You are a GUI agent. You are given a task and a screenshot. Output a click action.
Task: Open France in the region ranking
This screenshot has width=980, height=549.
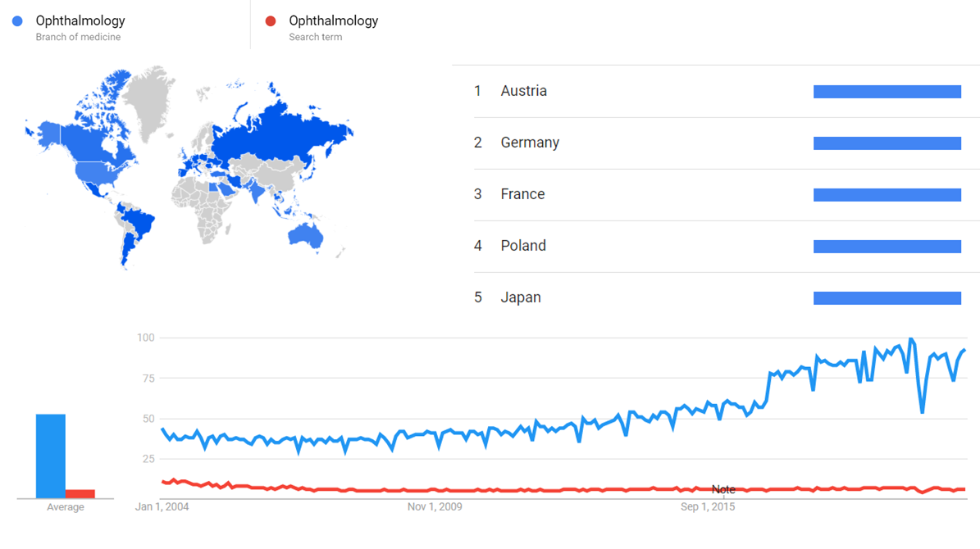522,194
